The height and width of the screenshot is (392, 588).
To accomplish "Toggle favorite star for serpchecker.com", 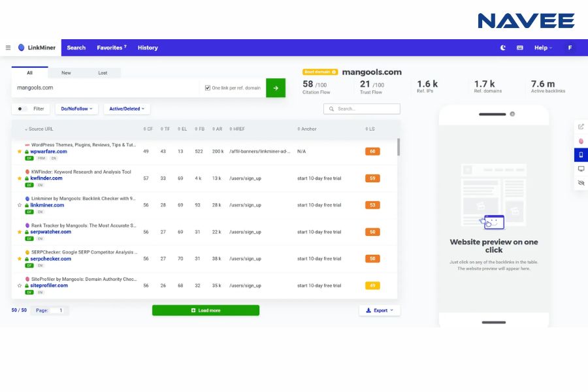I will point(20,259).
